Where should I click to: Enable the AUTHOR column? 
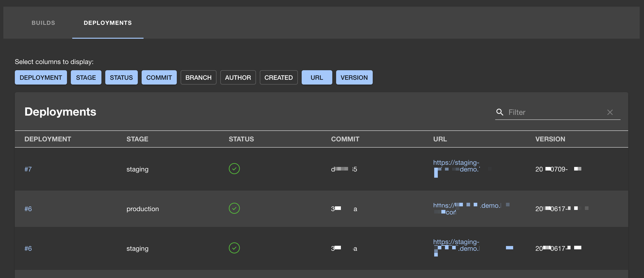(x=238, y=77)
